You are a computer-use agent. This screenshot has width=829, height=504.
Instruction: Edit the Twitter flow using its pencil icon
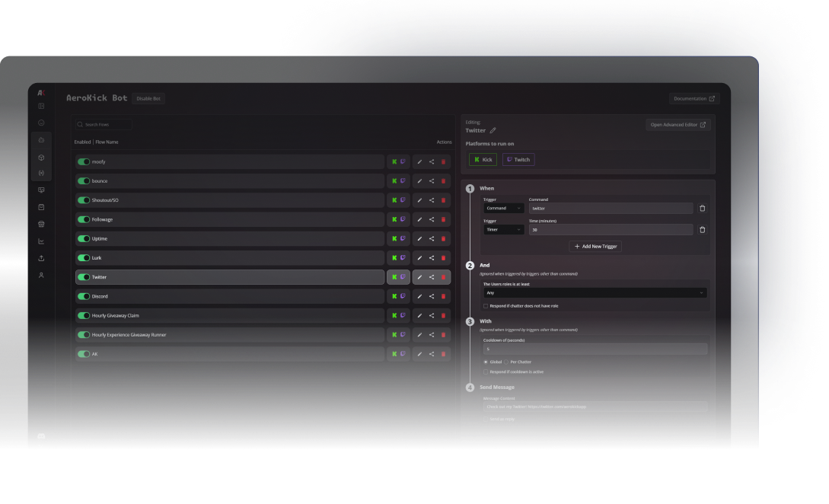tap(419, 276)
